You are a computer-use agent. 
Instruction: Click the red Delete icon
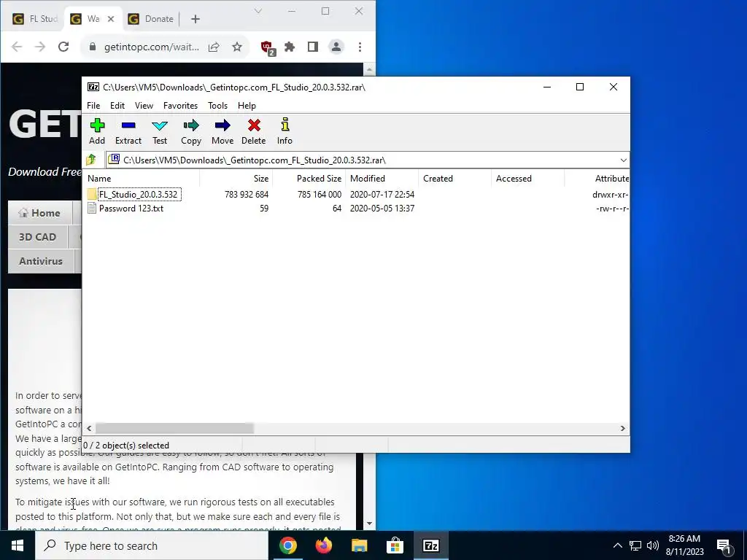254,125
